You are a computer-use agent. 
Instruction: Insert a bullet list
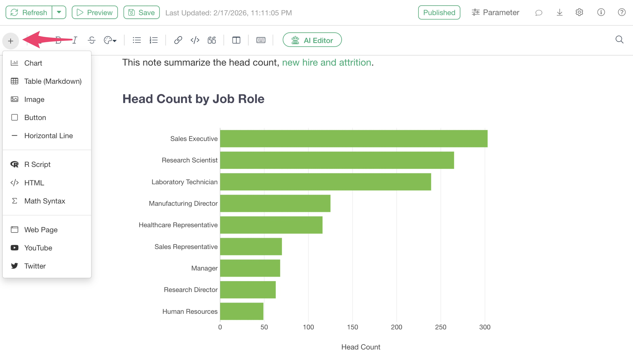(137, 40)
